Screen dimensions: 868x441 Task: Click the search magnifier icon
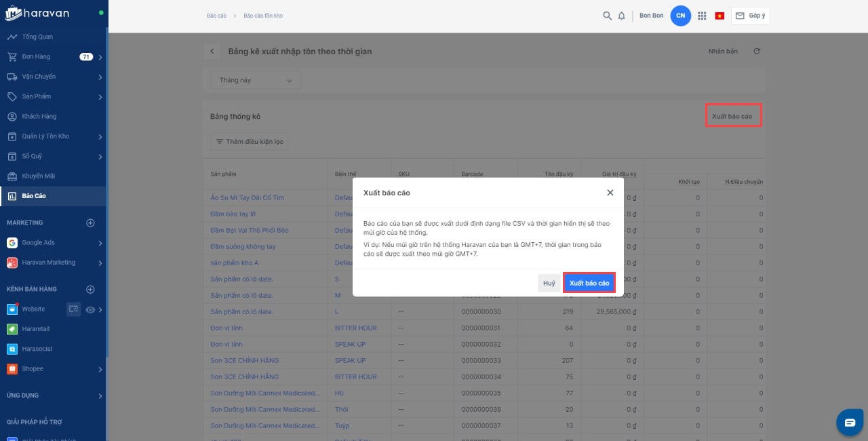607,16
